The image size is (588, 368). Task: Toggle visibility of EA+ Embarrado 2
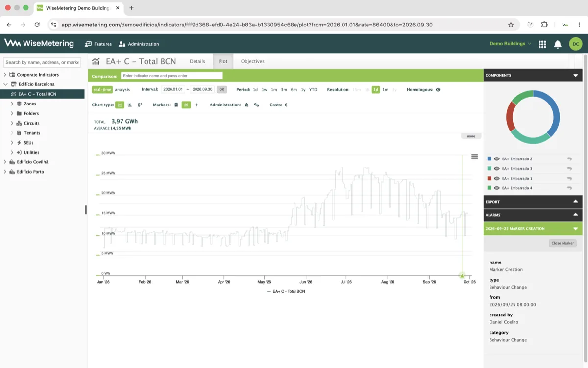pos(497,159)
